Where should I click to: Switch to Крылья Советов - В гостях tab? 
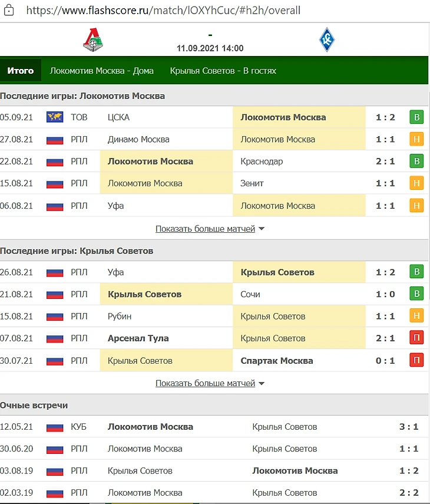coord(223,71)
